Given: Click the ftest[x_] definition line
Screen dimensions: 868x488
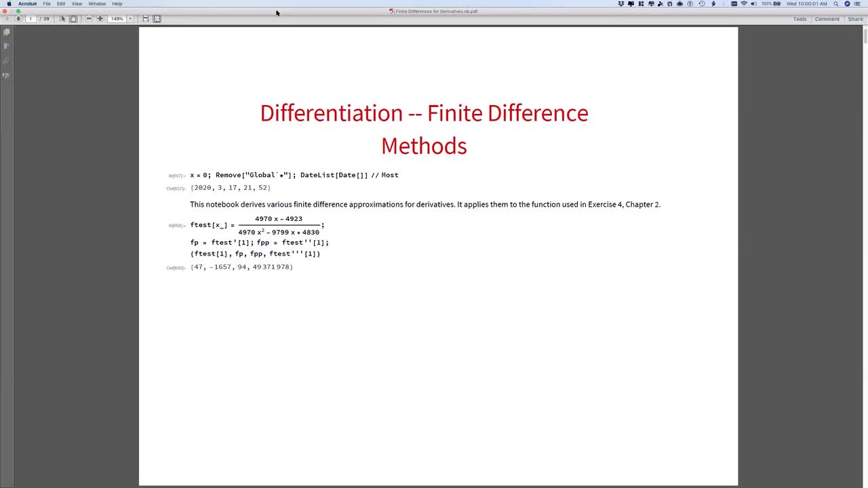Looking at the screenshot, I should point(257,225).
